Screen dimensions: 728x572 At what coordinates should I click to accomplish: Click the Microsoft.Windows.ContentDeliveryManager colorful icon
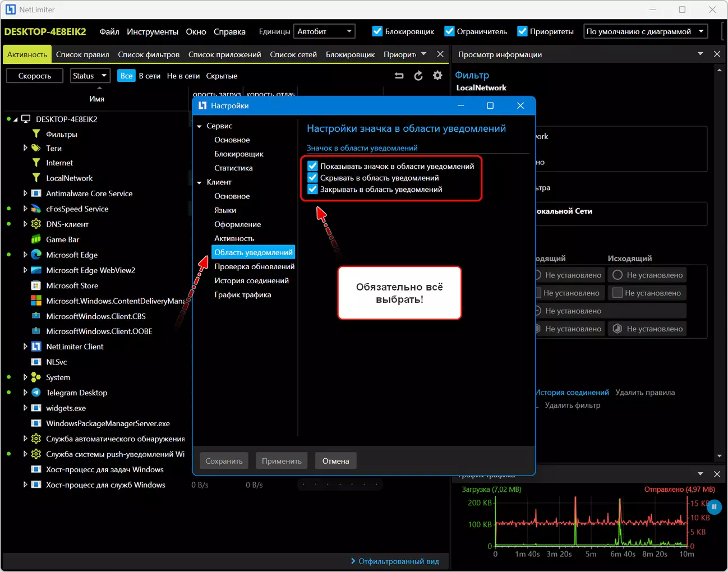[x=36, y=301]
